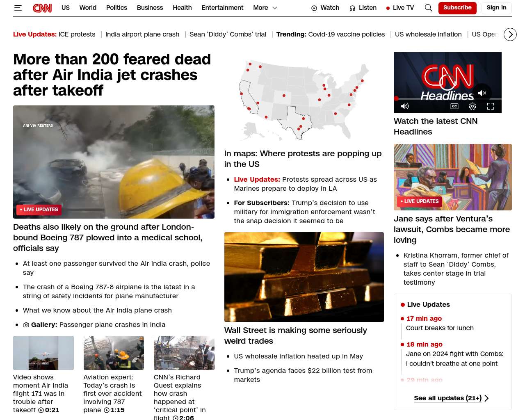Open the World section
The image size is (525, 420).
click(x=88, y=8)
